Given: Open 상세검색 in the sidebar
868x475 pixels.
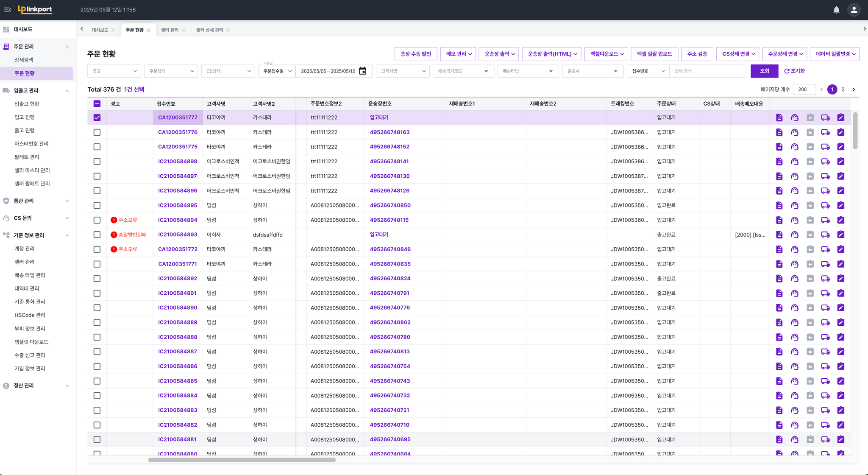Looking at the screenshot, I should [24, 60].
